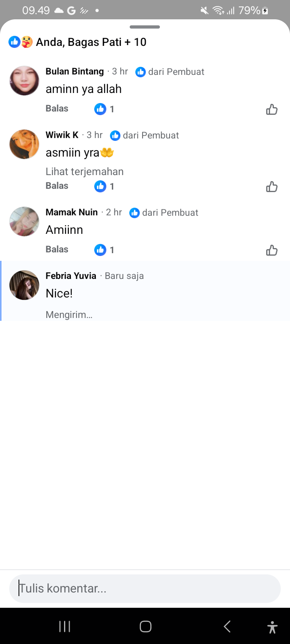Like Wiwik K's comment with thumbs-up outline
The width and height of the screenshot is (290, 644).
pos(272,186)
